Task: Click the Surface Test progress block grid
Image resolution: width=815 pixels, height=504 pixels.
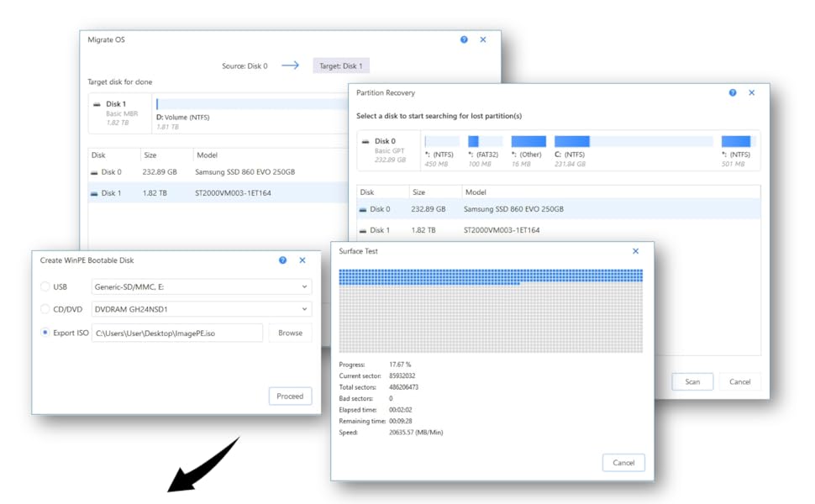Action: (x=491, y=311)
